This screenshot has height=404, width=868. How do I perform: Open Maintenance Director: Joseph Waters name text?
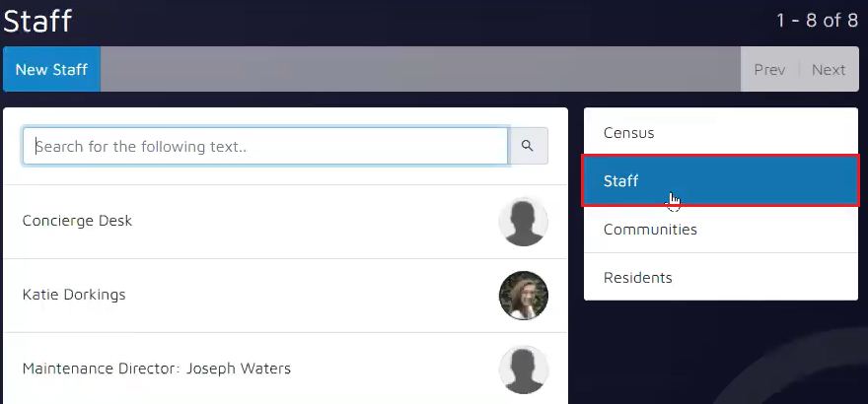point(157,369)
